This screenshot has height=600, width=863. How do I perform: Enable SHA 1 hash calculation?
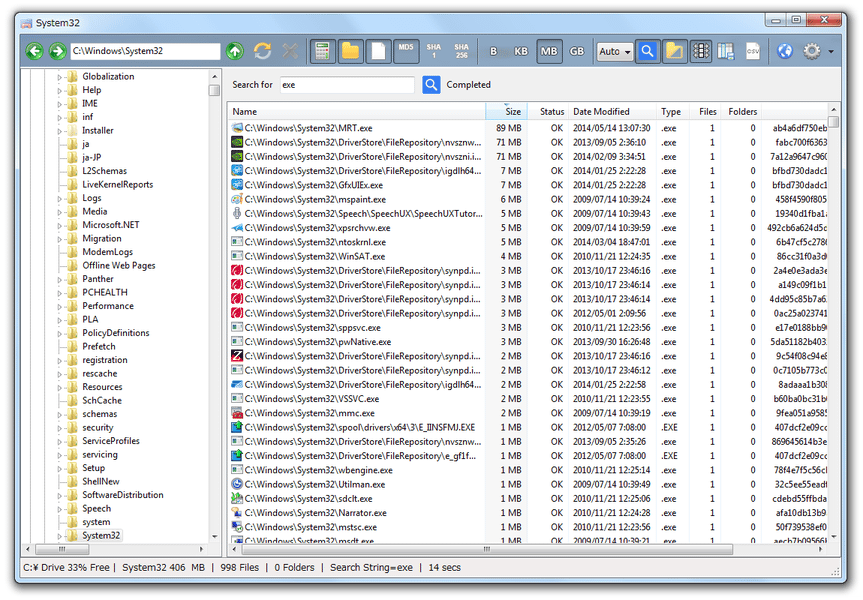434,51
